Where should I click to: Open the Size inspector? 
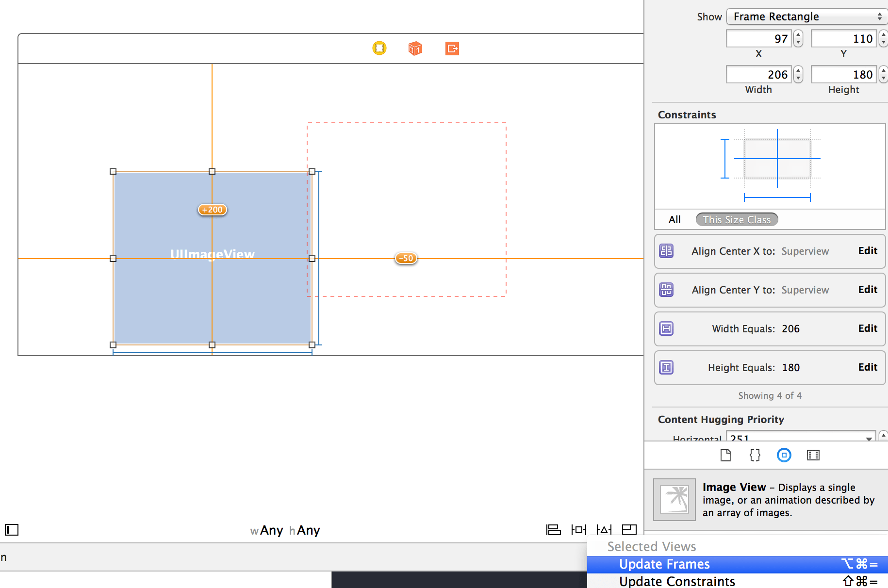click(x=784, y=455)
